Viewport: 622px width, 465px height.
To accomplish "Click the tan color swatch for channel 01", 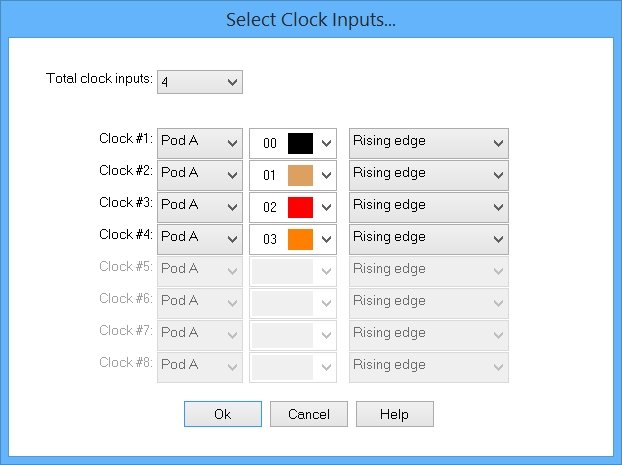I will click(x=300, y=175).
